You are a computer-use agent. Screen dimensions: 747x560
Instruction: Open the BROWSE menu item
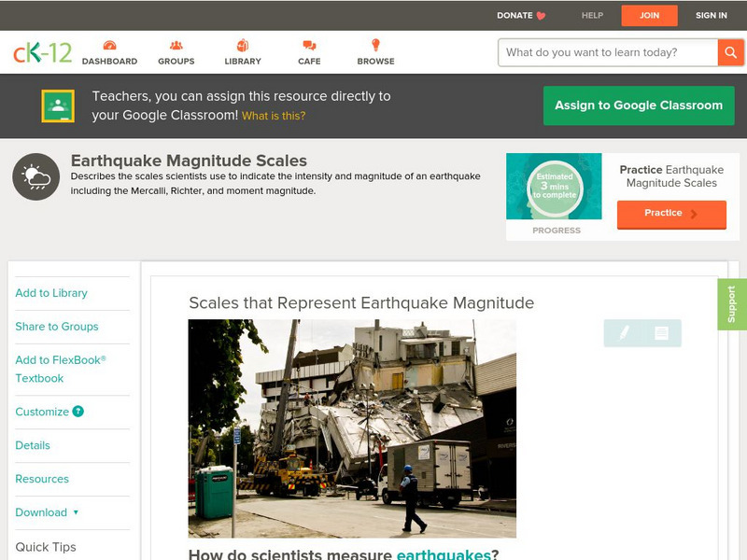[x=376, y=62]
